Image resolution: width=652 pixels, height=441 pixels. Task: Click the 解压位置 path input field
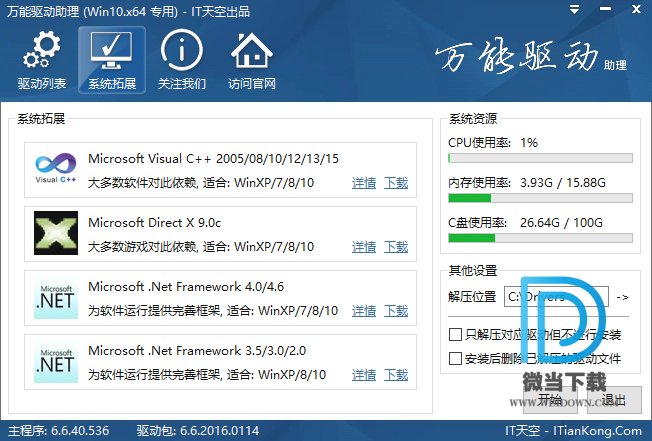tap(556, 297)
